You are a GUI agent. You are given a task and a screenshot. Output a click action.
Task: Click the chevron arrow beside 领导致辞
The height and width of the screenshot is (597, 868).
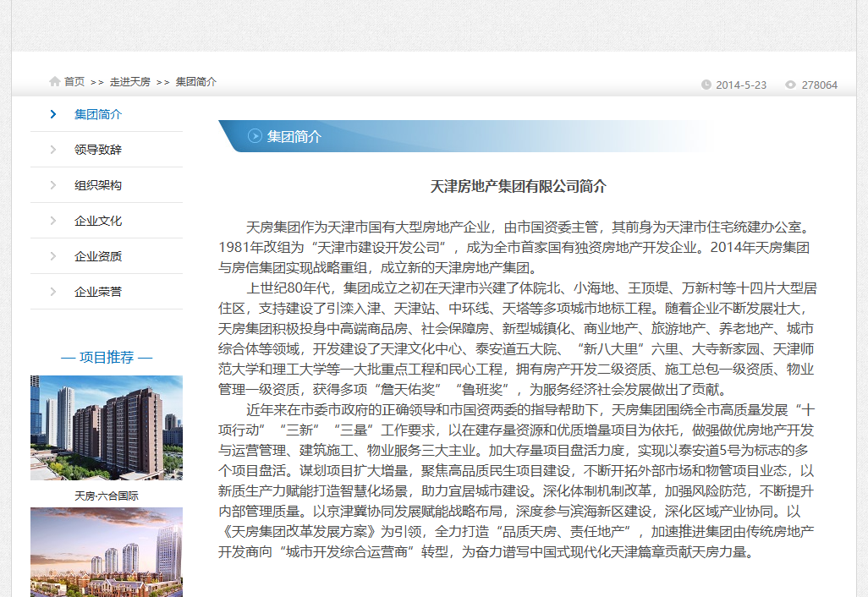(53, 150)
